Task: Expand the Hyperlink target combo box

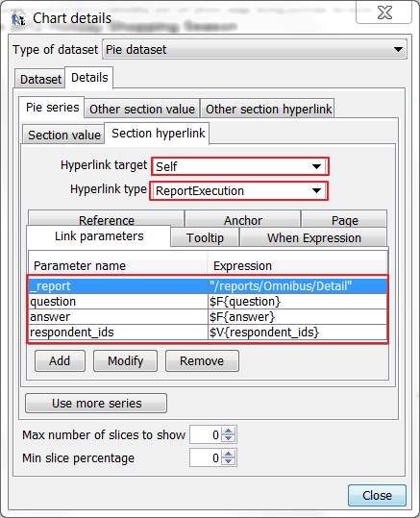Action: click(x=240, y=166)
